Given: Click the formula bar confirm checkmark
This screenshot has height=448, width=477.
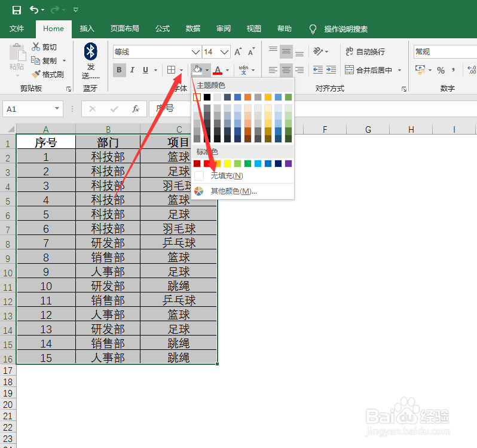Looking at the screenshot, I should pyautogui.click(x=114, y=109).
